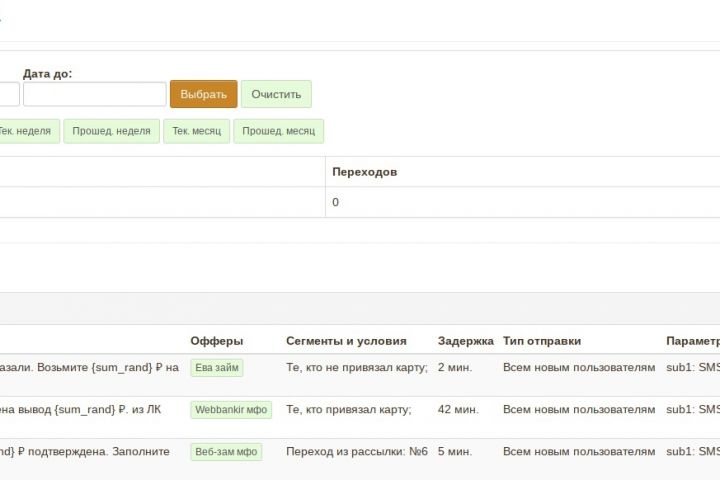Click the Сегменты и условия column header
This screenshot has width=720, height=480.
(346, 341)
